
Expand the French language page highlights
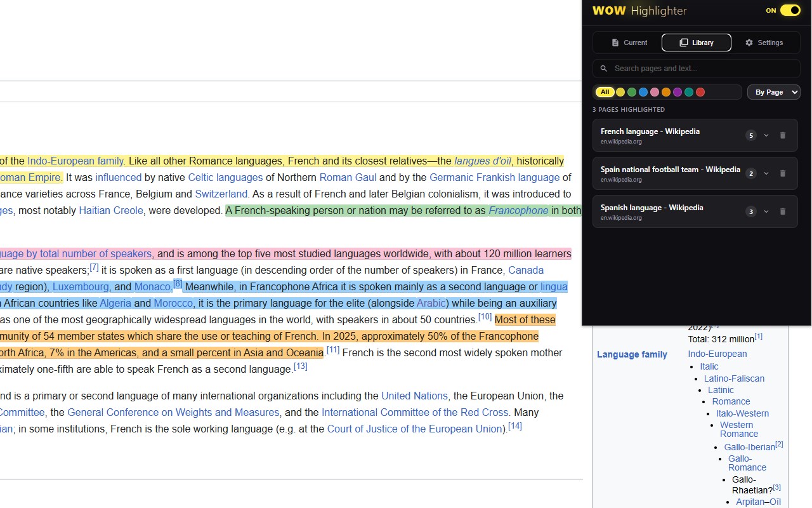(x=766, y=135)
